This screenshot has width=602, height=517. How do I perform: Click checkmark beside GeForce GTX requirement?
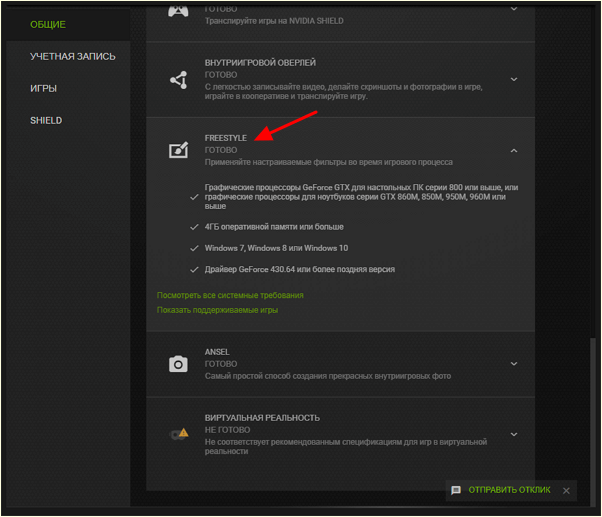[194, 197]
